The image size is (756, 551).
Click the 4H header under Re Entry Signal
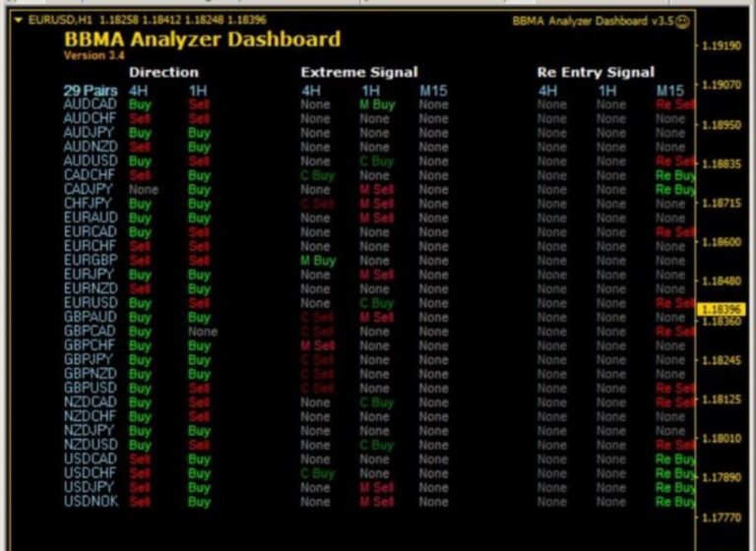pyautogui.click(x=547, y=91)
